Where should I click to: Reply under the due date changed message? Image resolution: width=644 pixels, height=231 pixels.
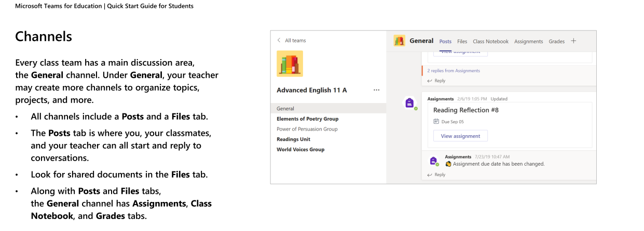click(436, 175)
